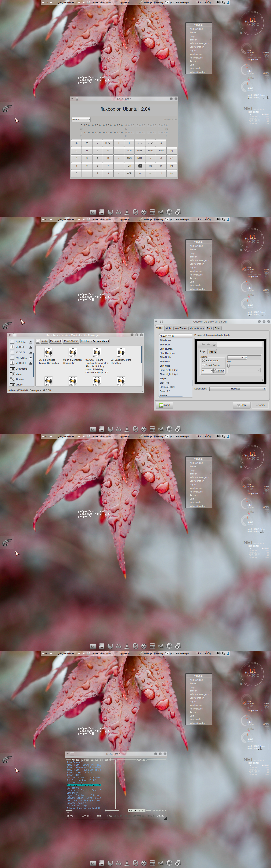Click the magnifier 'button' in Demo preview
Screen dimensions: 271x868
pyautogui.click(x=219, y=371)
